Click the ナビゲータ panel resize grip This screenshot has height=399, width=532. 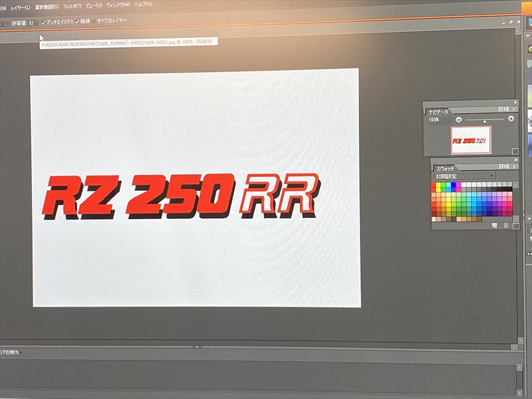[x=515, y=152]
